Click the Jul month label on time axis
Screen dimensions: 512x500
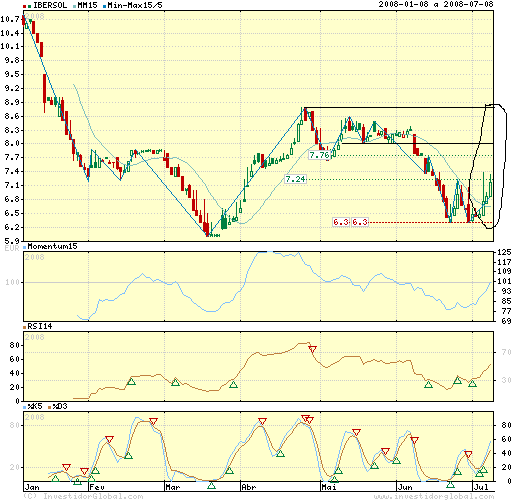[x=481, y=487]
